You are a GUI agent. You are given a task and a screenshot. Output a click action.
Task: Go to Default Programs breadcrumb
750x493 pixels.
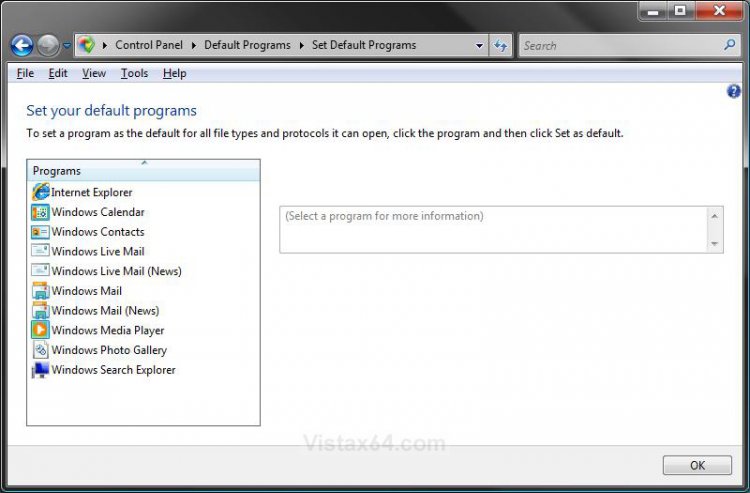click(247, 45)
